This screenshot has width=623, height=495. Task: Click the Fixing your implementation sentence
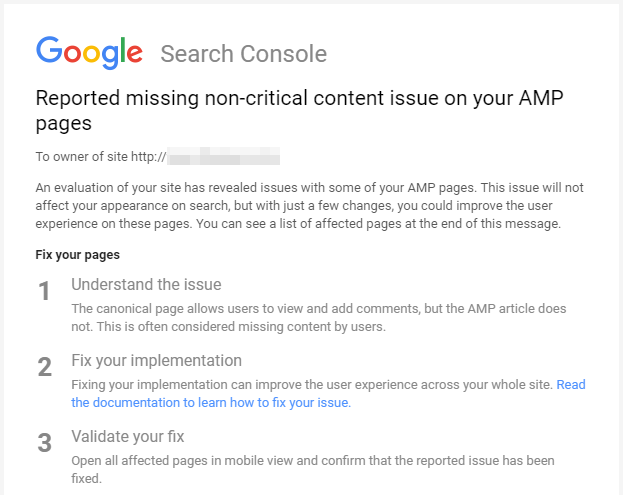pyautogui.click(x=312, y=385)
